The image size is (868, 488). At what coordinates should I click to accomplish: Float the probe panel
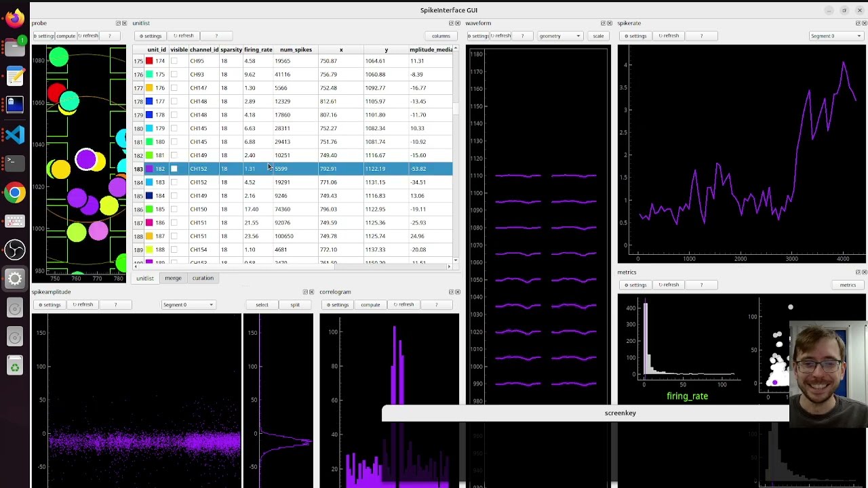click(x=118, y=23)
